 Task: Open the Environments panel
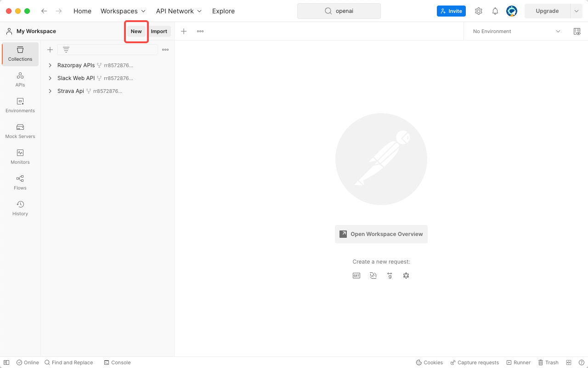point(20,105)
